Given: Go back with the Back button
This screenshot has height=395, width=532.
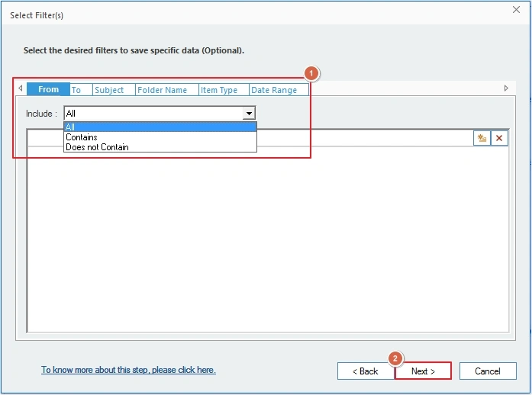Looking at the screenshot, I should coord(366,371).
